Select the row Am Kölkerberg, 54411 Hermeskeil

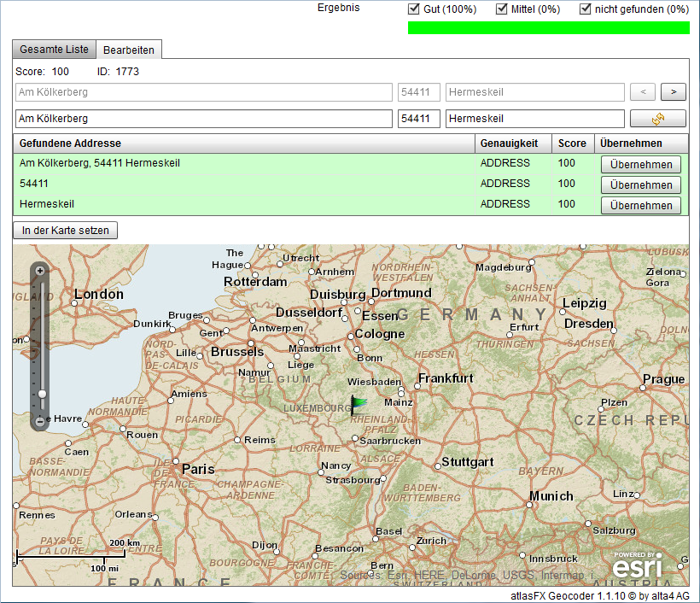click(x=351, y=163)
